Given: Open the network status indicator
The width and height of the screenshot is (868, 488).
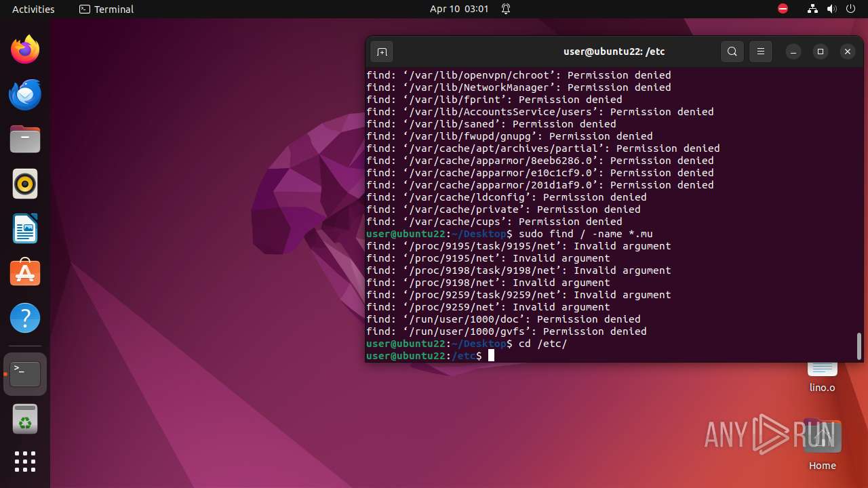Looking at the screenshot, I should 812,9.
